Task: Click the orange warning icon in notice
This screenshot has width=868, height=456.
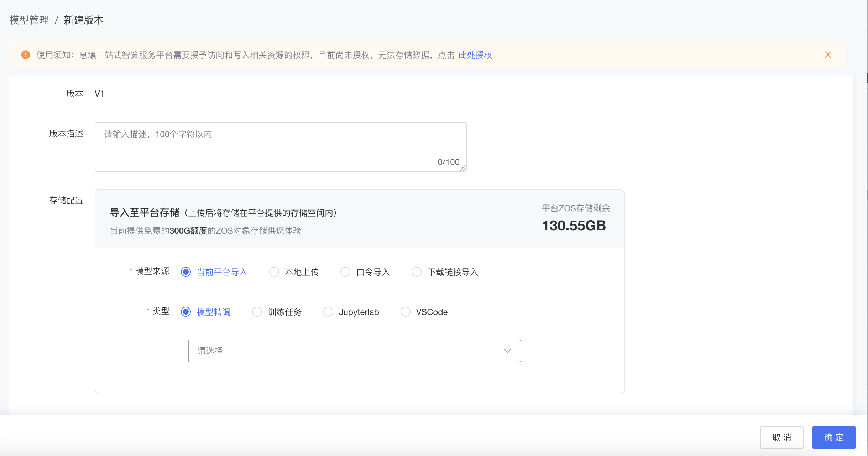Action: pos(26,55)
